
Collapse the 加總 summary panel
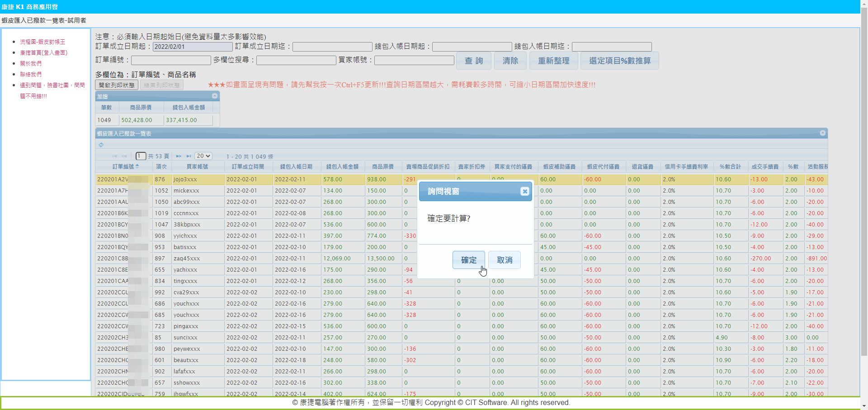215,96
